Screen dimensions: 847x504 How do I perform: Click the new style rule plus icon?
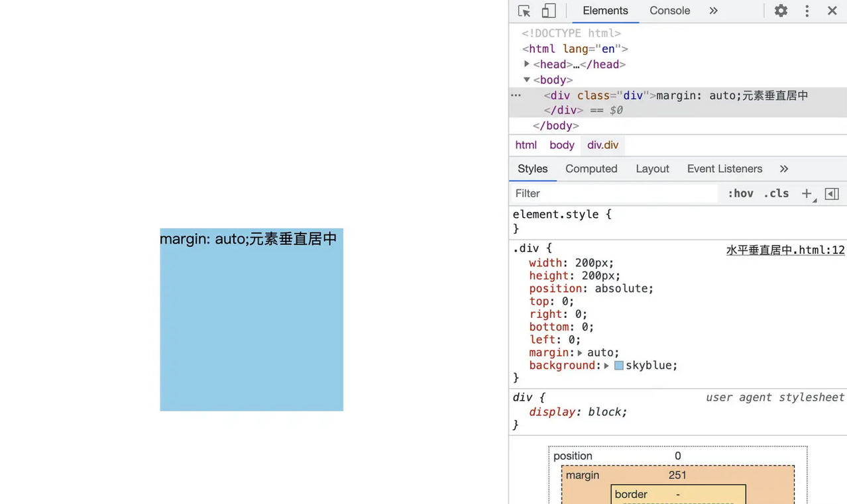tap(807, 193)
